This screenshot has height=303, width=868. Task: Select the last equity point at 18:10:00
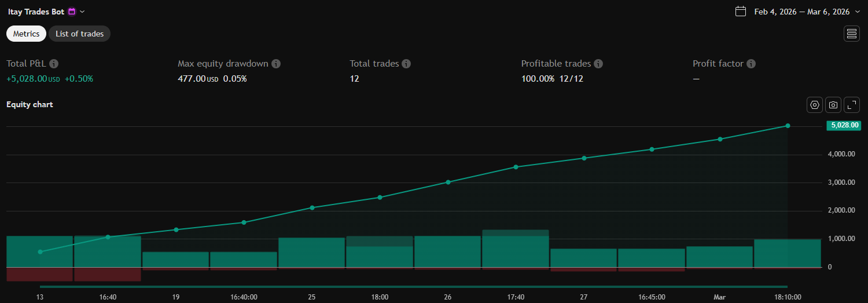(x=788, y=126)
